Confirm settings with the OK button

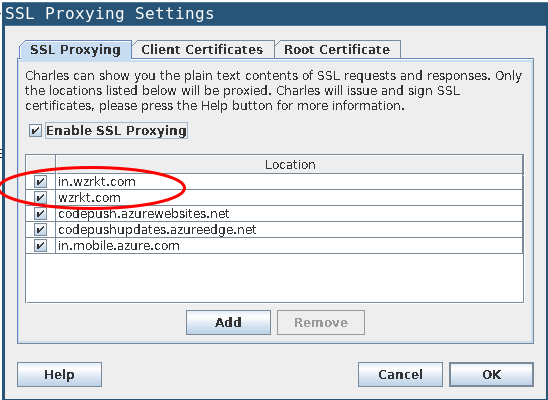pyautogui.click(x=491, y=374)
